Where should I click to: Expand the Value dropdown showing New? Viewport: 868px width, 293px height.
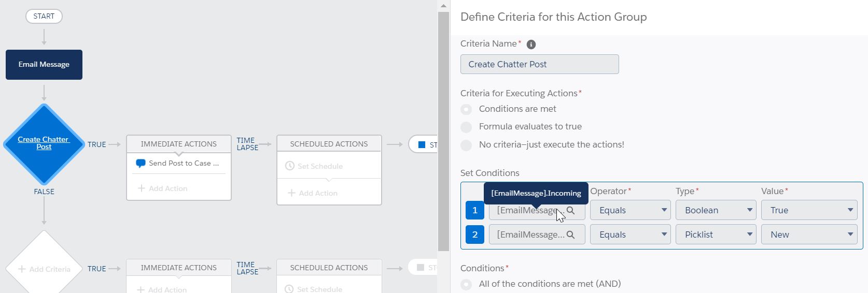pyautogui.click(x=809, y=235)
